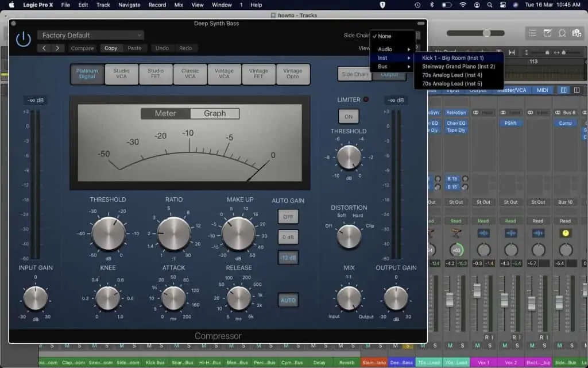This screenshot has width=588, height=368.
Task: Click the Comp plug-in slot on Bus 8 strip
Action: coord(566,123)
